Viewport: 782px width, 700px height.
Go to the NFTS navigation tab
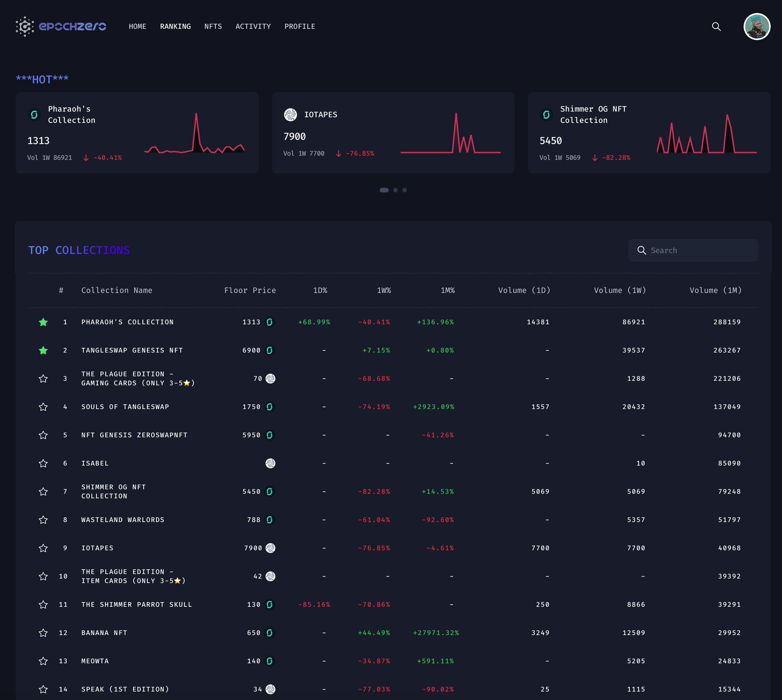pyautogui.click(x=213, y=26)
